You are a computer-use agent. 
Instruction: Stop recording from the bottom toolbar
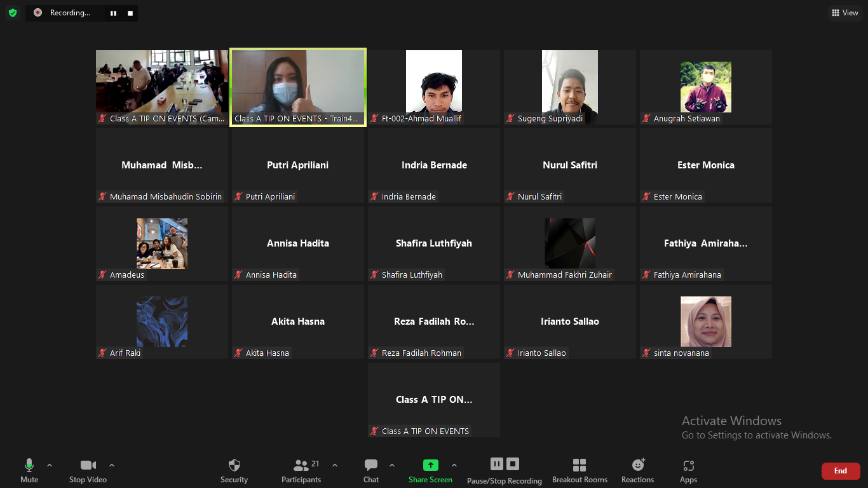(x=513, y=464)
